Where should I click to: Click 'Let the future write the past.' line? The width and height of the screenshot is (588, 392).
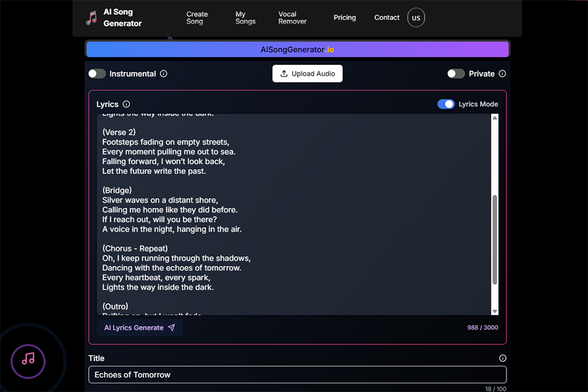pos(154,171)
